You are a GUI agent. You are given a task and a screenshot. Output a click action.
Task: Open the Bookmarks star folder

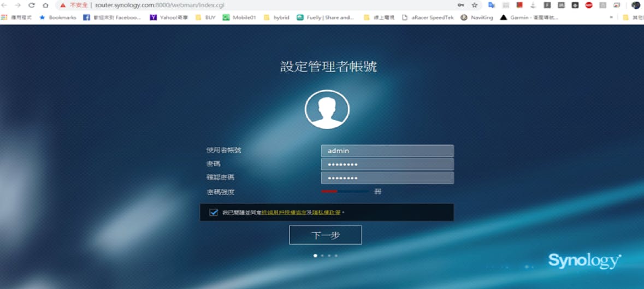57,17
